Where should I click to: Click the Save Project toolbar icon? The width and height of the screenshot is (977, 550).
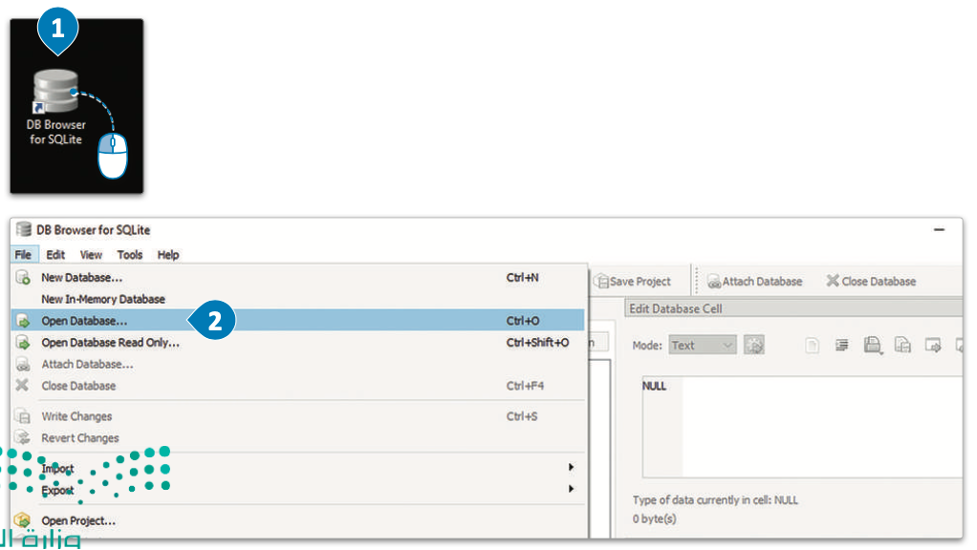point(601,282)
